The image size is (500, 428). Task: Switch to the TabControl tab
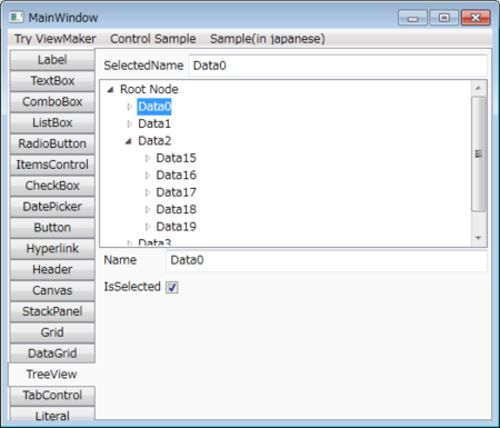[52, 395]
